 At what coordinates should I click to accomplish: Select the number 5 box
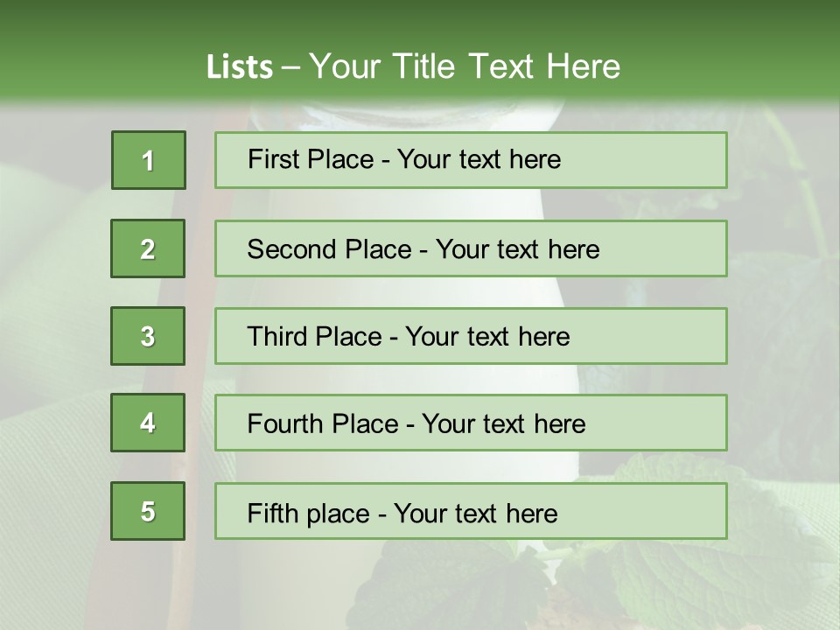coord(148,511)
